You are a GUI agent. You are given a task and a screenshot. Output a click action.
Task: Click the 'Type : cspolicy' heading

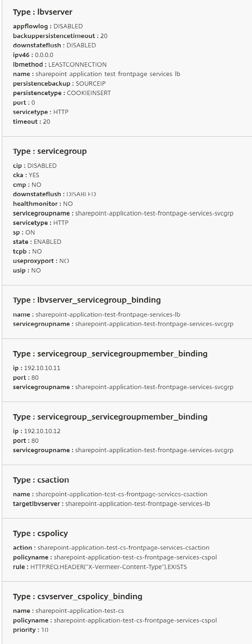click(x=41, y=533)
